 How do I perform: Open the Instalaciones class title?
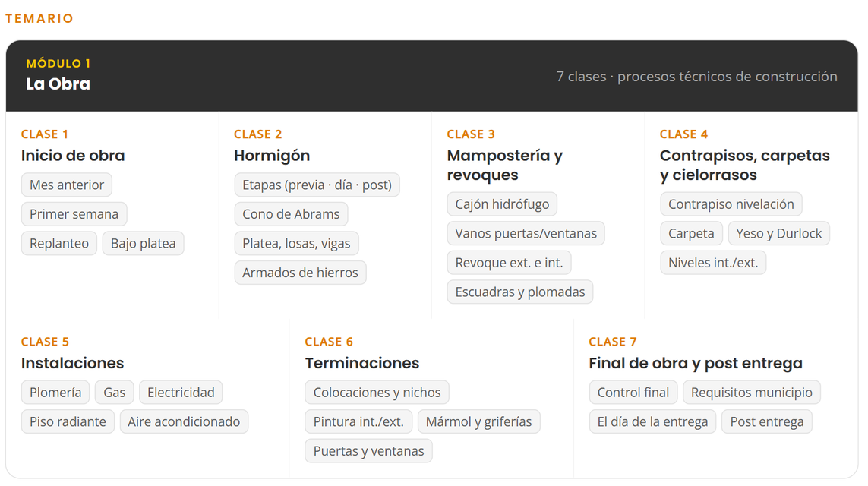[x=72, y=363]
